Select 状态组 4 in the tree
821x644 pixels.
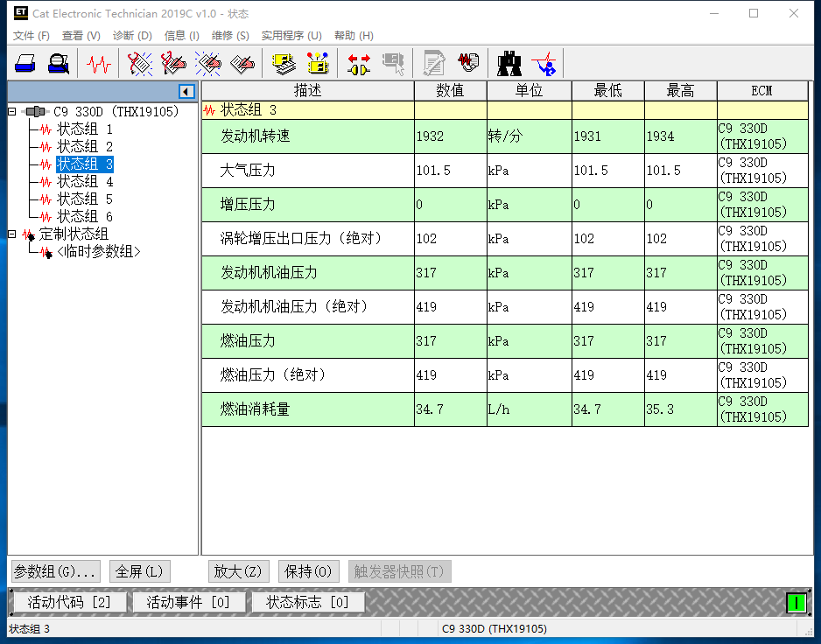click(x=85, y=182)
